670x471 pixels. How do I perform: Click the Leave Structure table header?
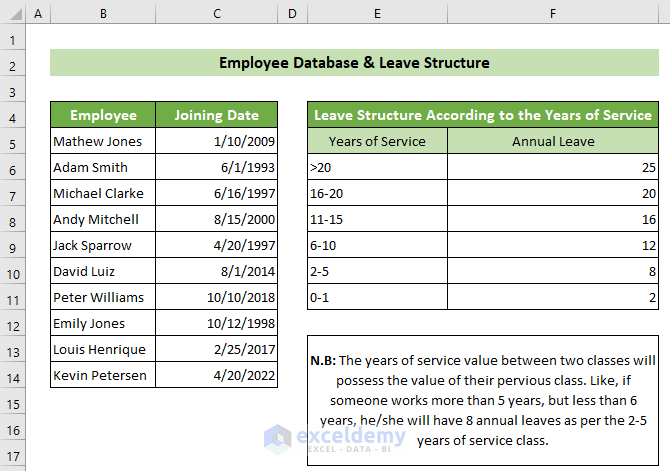pos(483,115)
